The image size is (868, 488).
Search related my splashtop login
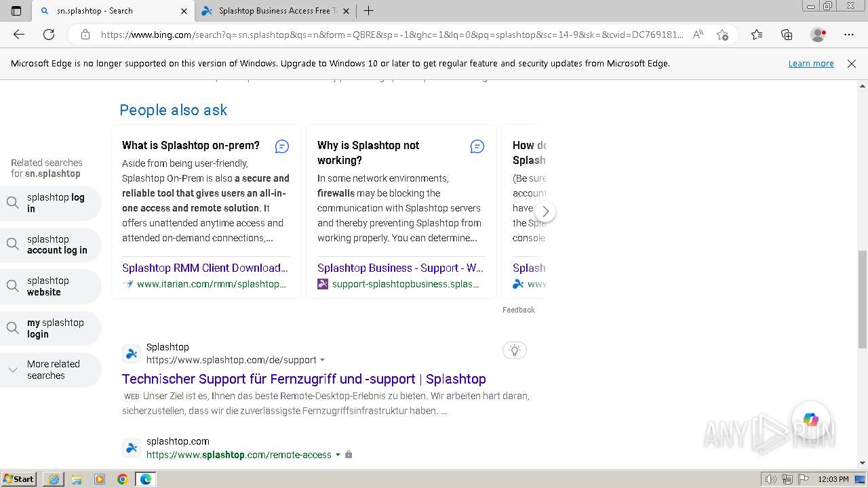click(x=51, y=328)
